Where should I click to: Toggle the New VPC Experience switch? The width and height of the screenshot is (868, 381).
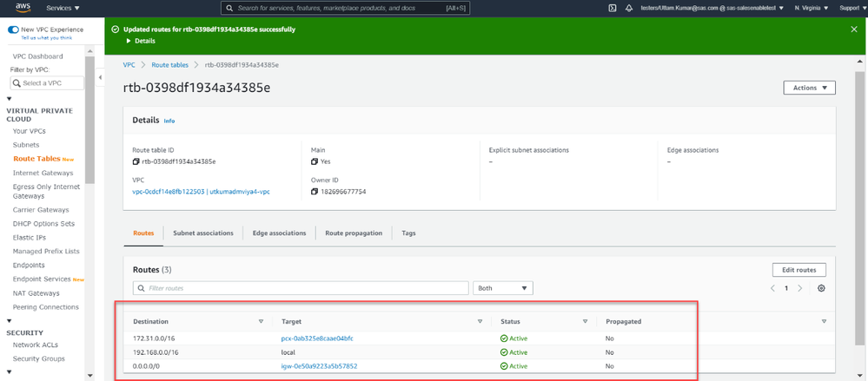[13, 30]
